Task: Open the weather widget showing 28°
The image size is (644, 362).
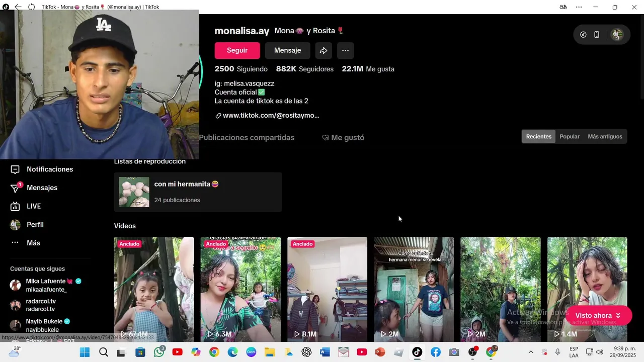Action: 14,351
